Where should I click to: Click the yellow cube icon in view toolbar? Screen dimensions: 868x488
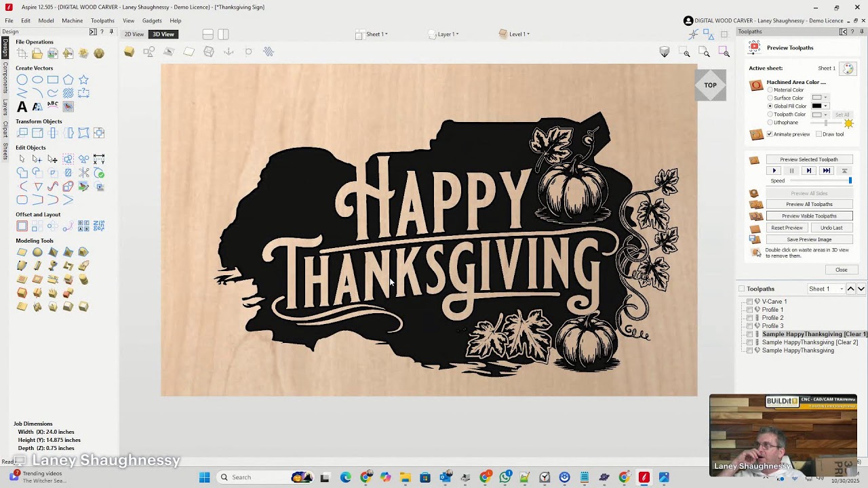tap(129, 52)
